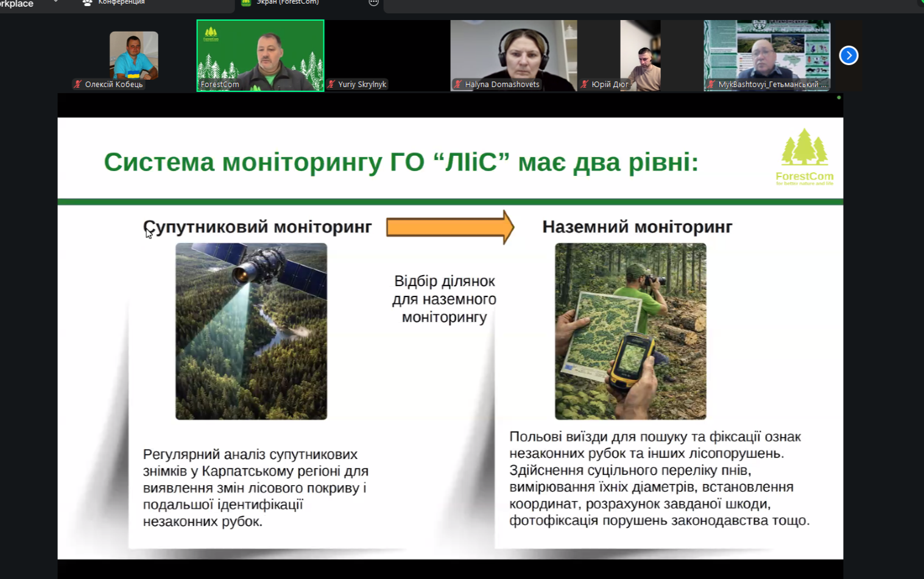Switch to the Экран (ForestCom) tab
The height and width of the screenshot is (579, 924).
coord(286,2)
